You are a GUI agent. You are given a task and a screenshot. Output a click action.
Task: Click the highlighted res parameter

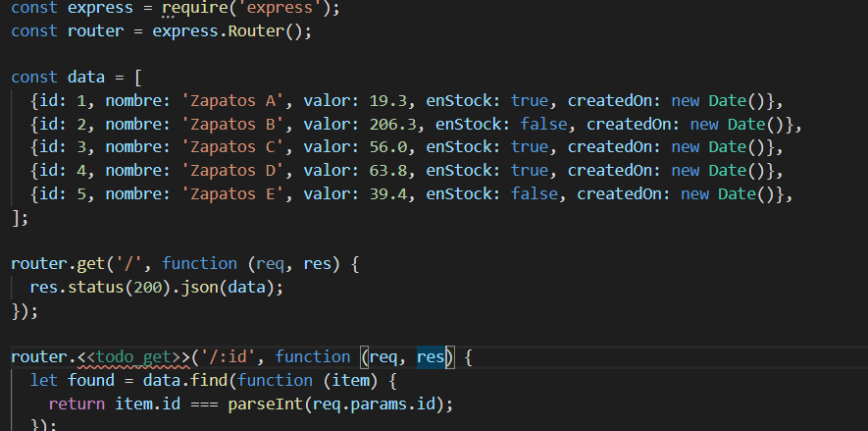431,356
